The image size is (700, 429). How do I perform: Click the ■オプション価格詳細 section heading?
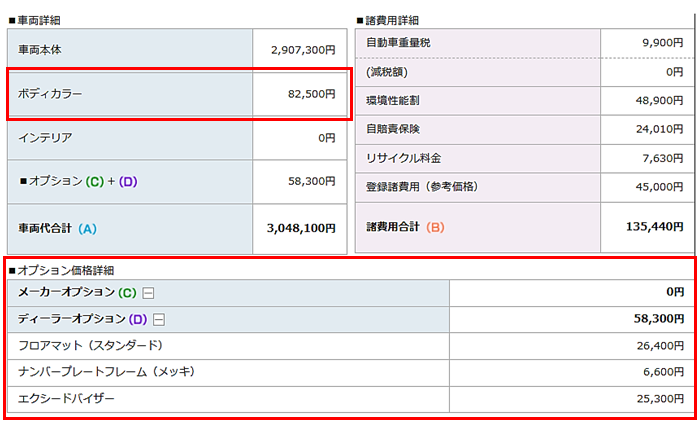(x=61, y=270)
